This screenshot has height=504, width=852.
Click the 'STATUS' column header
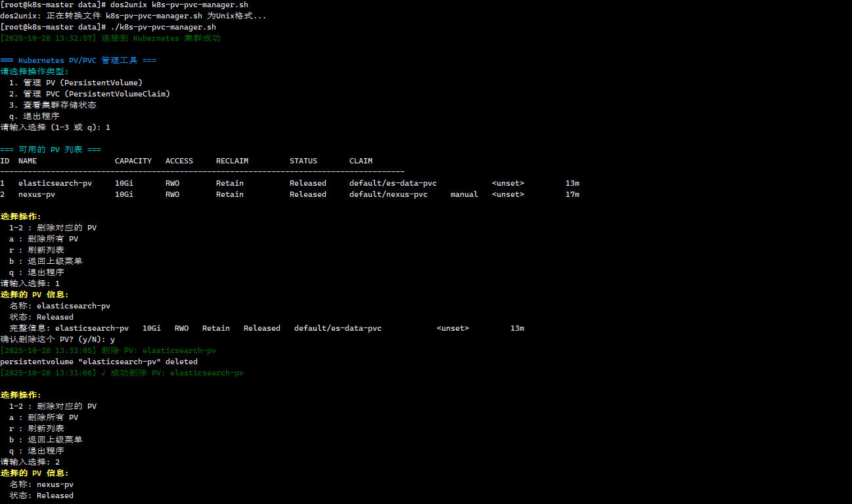tap(303, 161)
